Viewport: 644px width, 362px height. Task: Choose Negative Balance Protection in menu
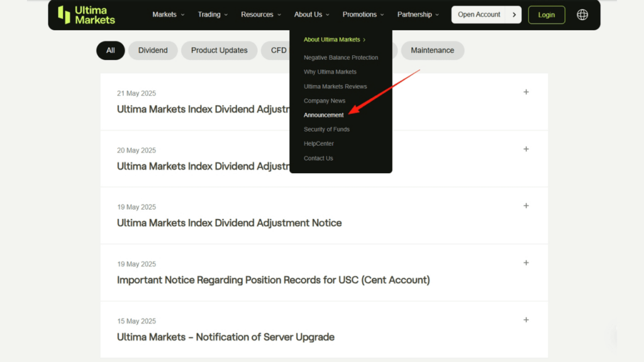341,57
